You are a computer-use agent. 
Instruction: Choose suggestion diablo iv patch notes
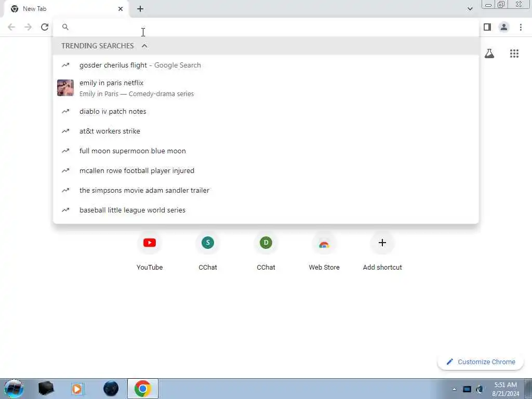click(266, 111)
